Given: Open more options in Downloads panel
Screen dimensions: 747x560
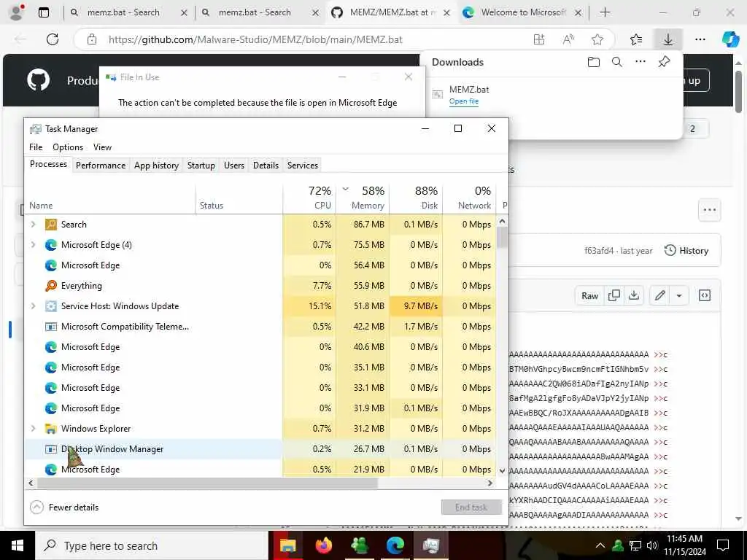Looking at the screenshot, I should tap(640, 61).
